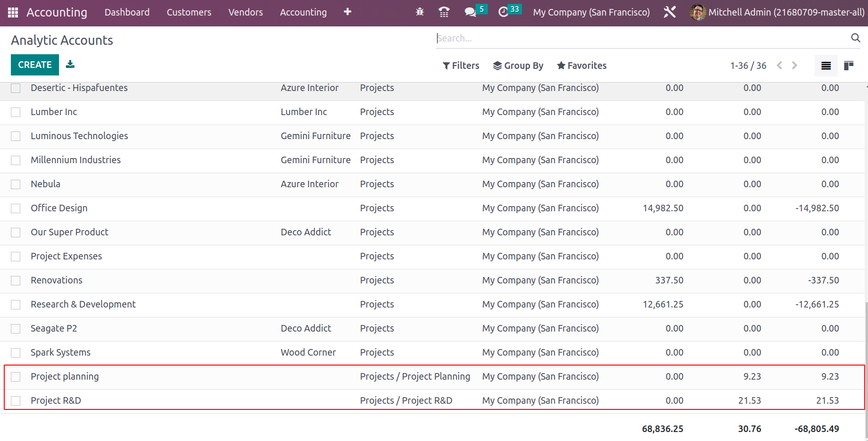
Task: Tick the Research & Development checkbox
Action: 16,305
